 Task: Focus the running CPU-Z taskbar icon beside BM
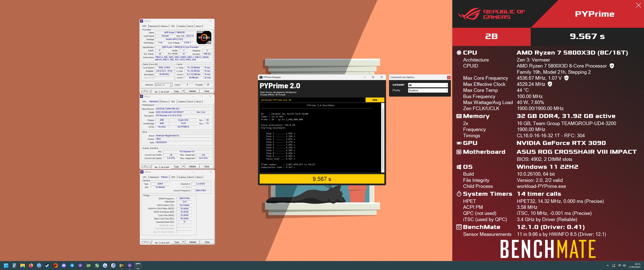coord(130,265)
